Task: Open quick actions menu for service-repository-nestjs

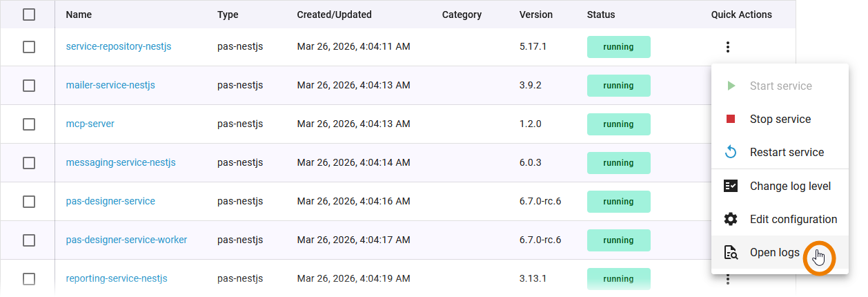Action: pyautogui.click(x=727, y=47)
